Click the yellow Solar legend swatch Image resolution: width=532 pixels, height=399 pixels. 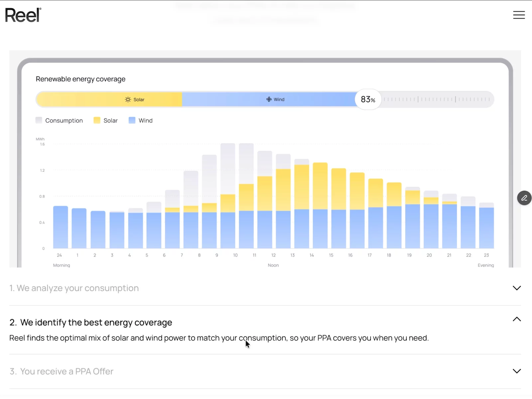click(x=97, y=120)
